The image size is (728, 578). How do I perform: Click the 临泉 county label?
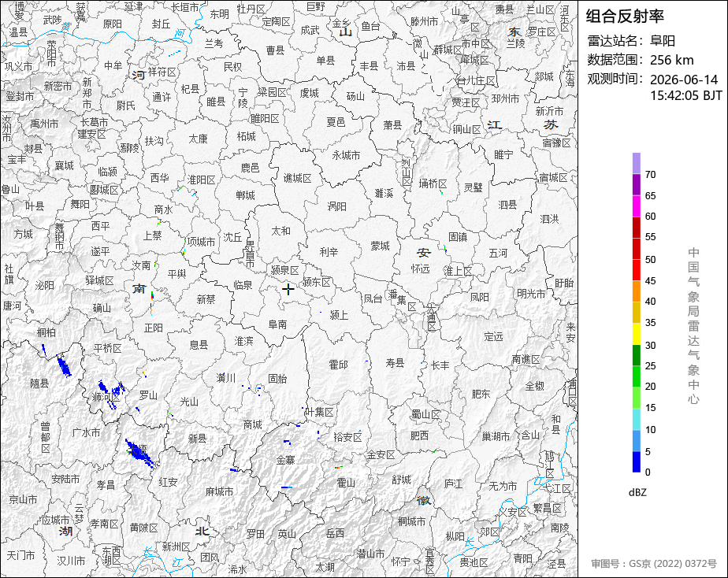click(243, 285)
